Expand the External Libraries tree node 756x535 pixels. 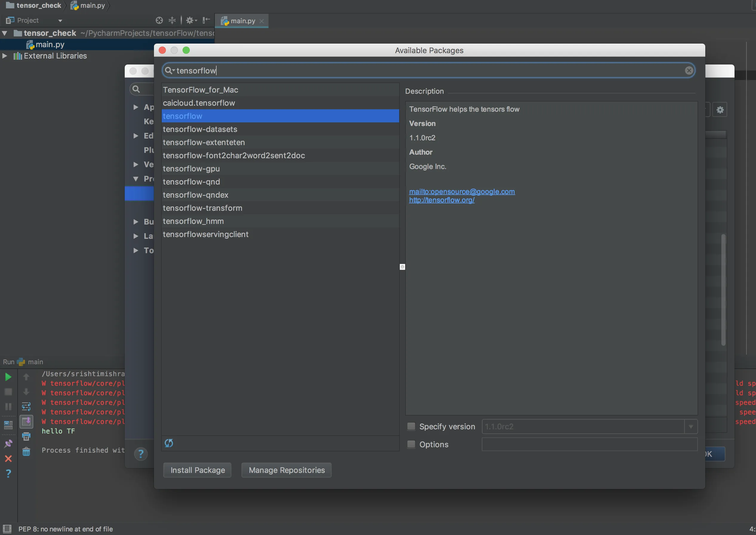4,56
